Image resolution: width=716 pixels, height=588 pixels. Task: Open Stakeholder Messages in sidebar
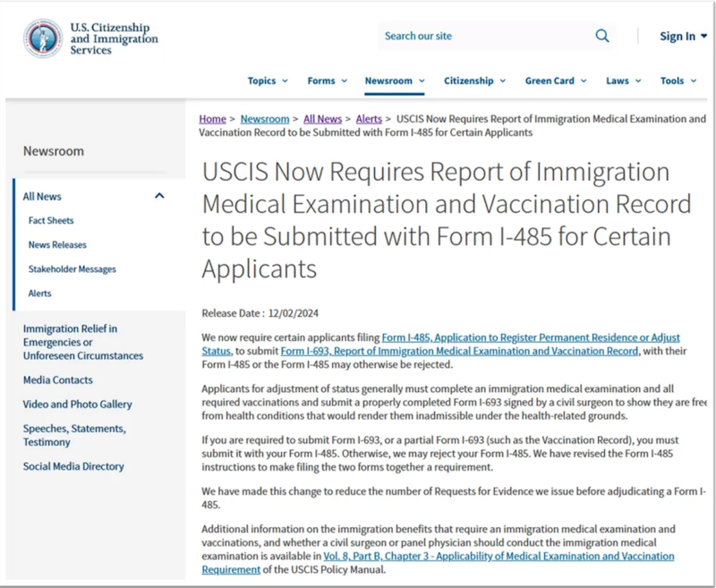pos(72,268)
